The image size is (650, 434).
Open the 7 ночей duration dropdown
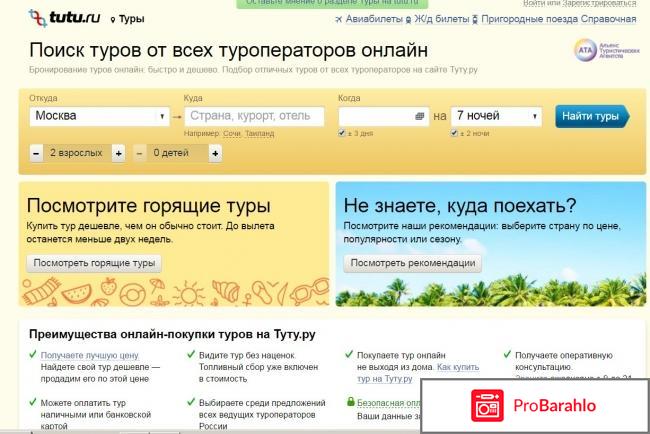pyautogui.click(x=497, y=116)
